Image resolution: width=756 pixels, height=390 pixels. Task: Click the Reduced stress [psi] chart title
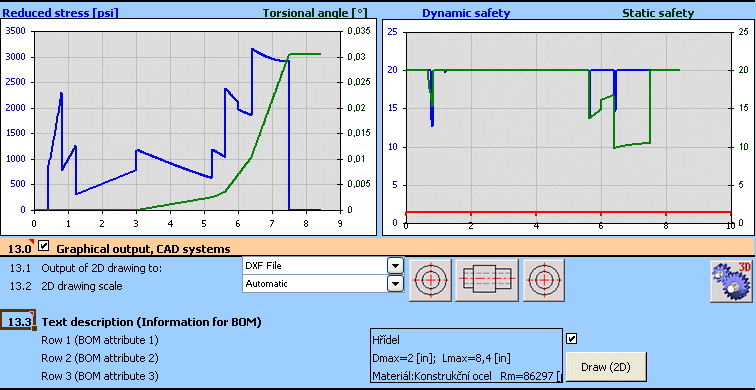[61, 13]
